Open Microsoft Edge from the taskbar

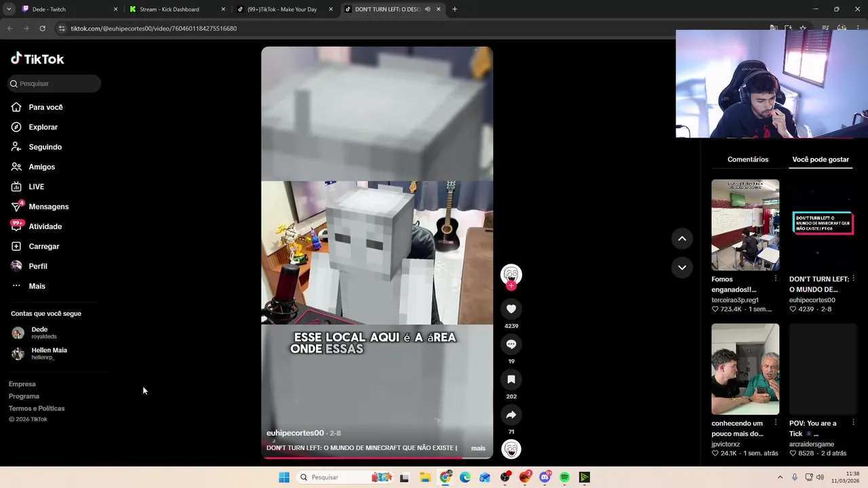click(465, 477)
